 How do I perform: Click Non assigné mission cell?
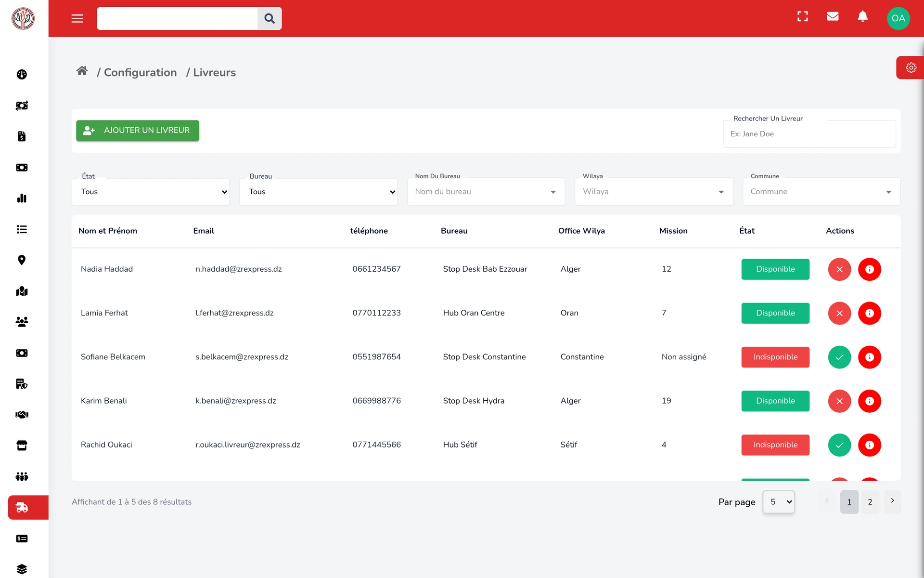684,357
